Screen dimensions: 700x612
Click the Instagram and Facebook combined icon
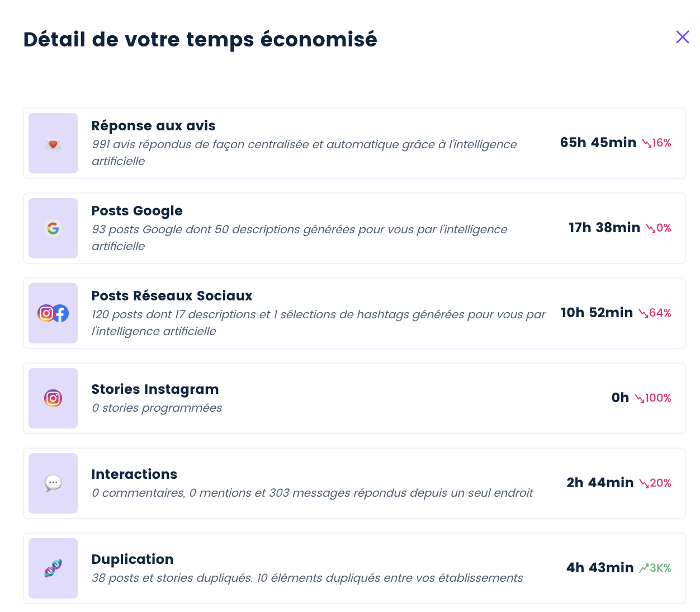pyautogui.click(x=53, y=313)
